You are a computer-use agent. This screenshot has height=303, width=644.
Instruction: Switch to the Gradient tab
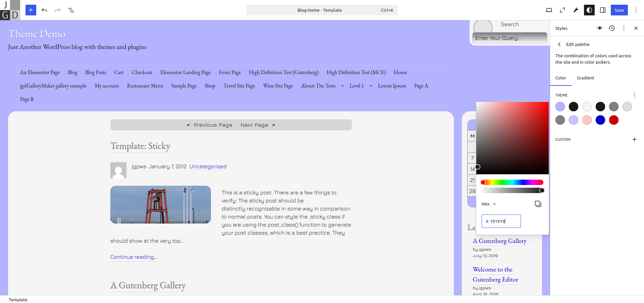(585, 78)
